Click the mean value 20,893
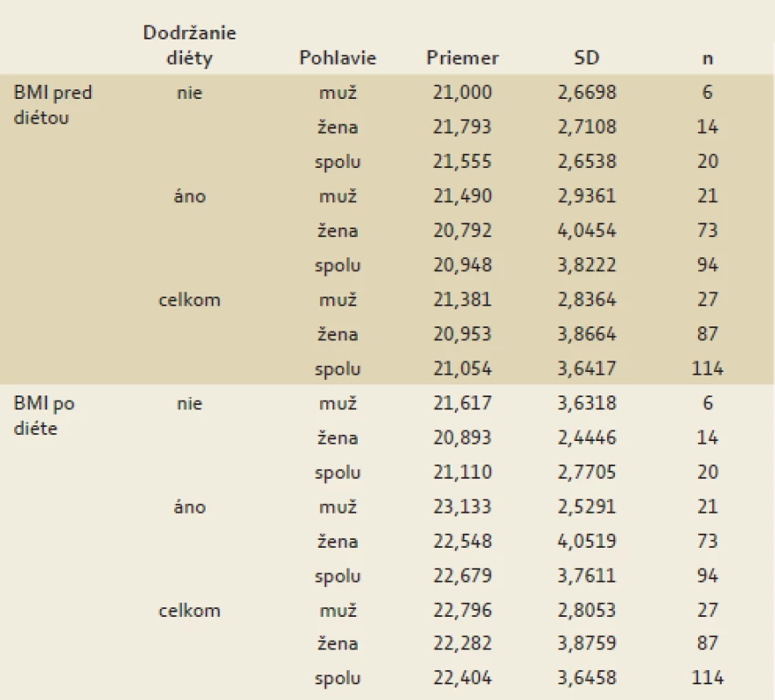Image resolution: width=775 pixels, height=700 pixels. point(462,438)
